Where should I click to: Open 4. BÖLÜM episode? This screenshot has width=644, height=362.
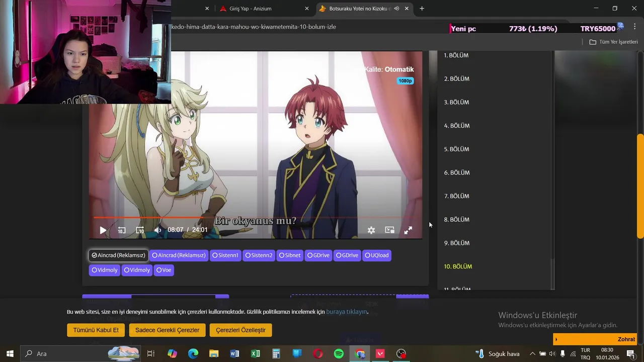coord(457,126)
